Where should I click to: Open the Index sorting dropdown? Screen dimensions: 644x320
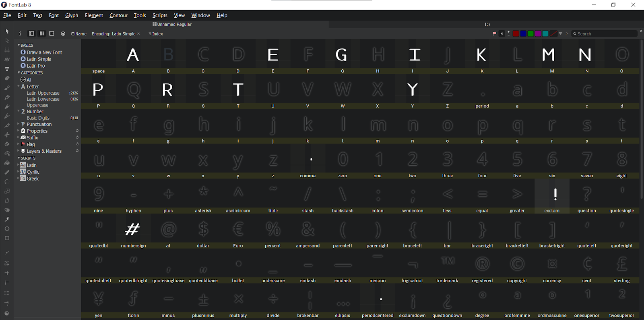point(156,34)
